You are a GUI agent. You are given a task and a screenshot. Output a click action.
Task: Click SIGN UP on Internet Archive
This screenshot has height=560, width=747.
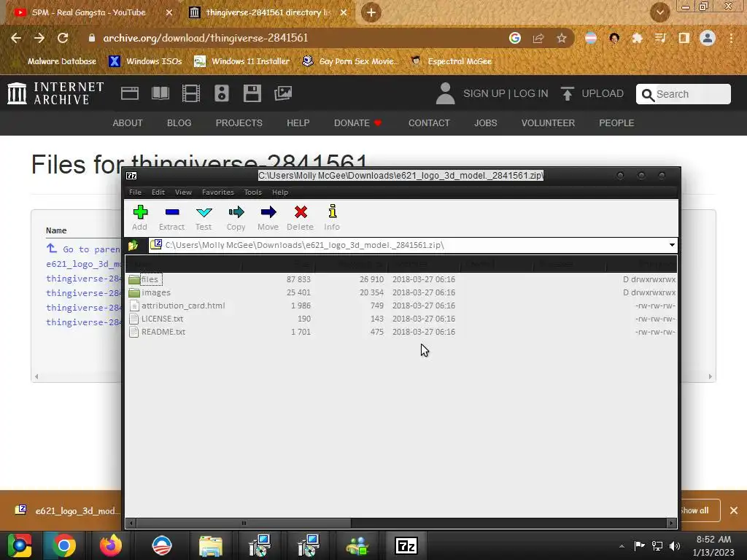click(x=484, y=94)
